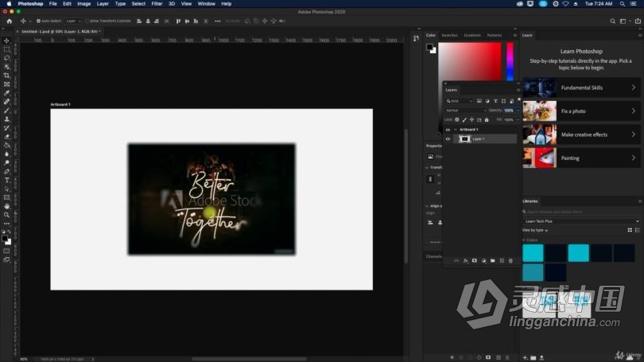Select the Move tool in the toolbox

click(6, 41)
